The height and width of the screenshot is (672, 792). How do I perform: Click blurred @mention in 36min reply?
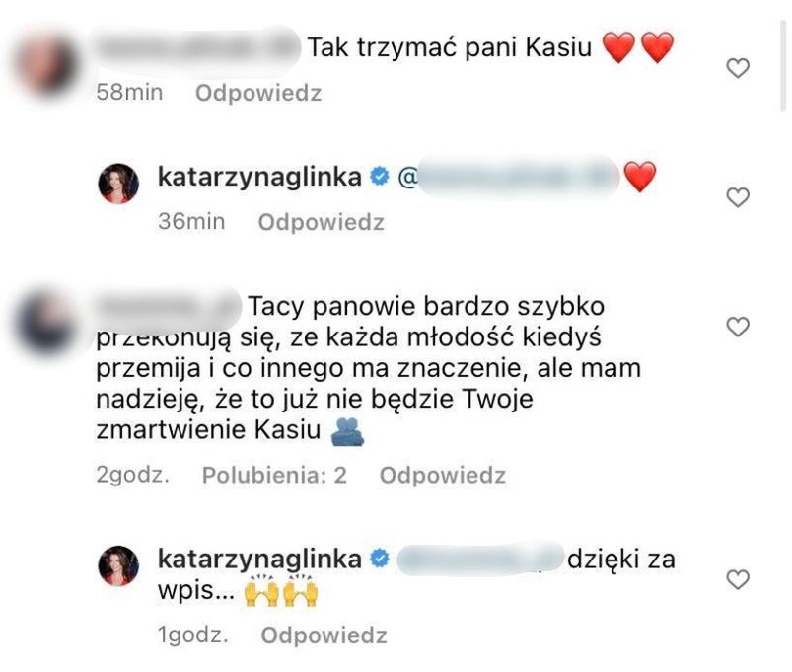pyautogui.click(x=509, y=177)
